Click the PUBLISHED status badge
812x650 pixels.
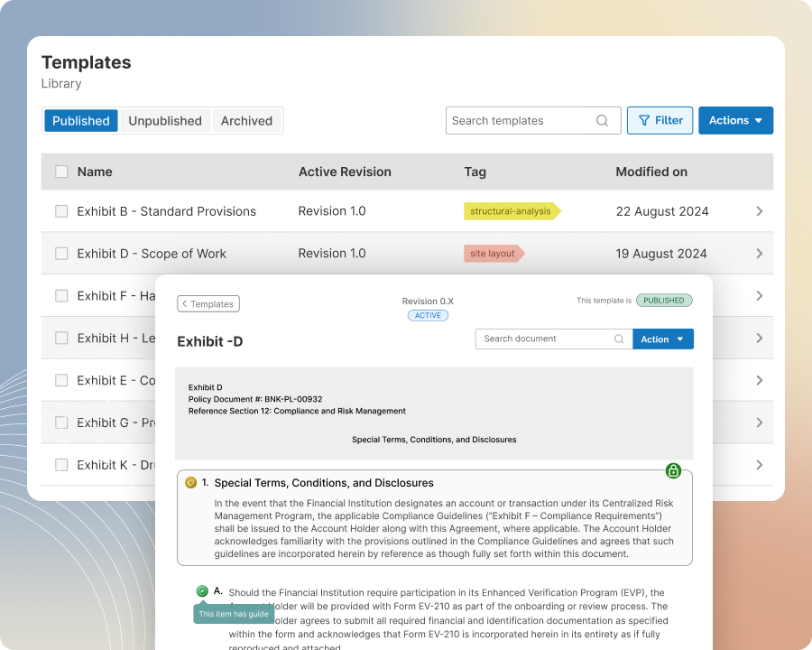pyautogui.click(x=664, y=300)
